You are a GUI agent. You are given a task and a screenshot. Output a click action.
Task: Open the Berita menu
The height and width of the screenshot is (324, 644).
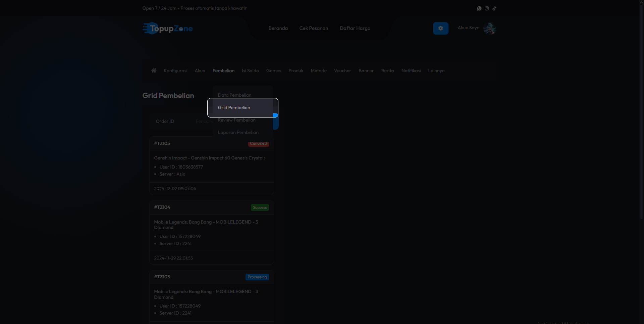[x=387, y=71]
